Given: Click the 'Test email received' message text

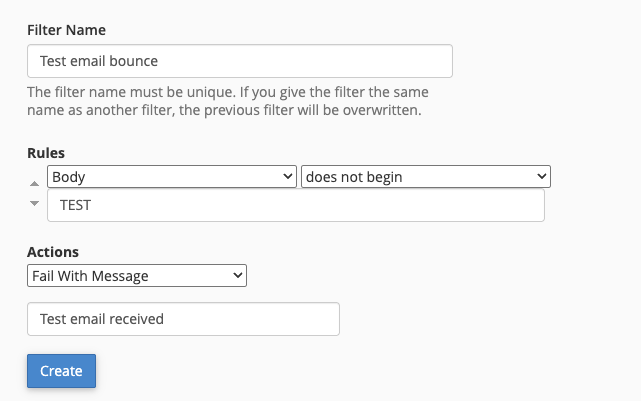Looking at the screenshot, I should 102,319.
